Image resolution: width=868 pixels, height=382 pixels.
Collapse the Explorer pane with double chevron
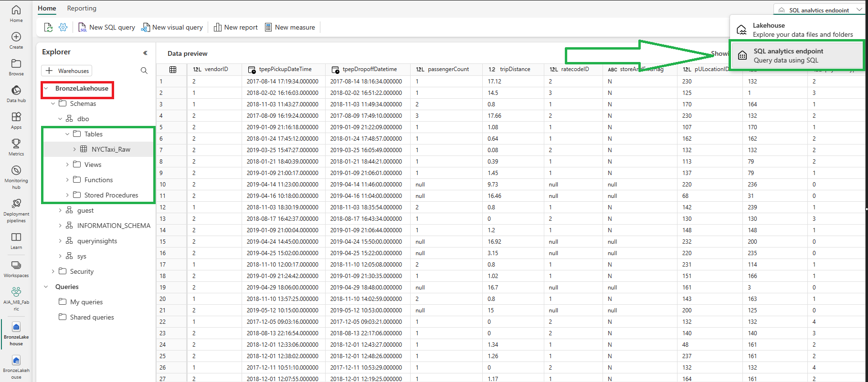click(145, 52)
